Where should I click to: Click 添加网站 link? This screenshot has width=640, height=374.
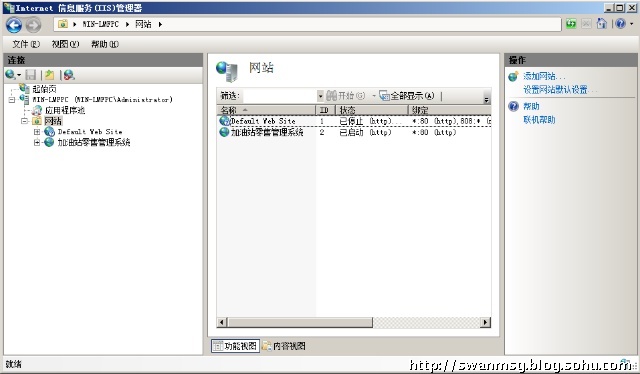tap(544, 76)
